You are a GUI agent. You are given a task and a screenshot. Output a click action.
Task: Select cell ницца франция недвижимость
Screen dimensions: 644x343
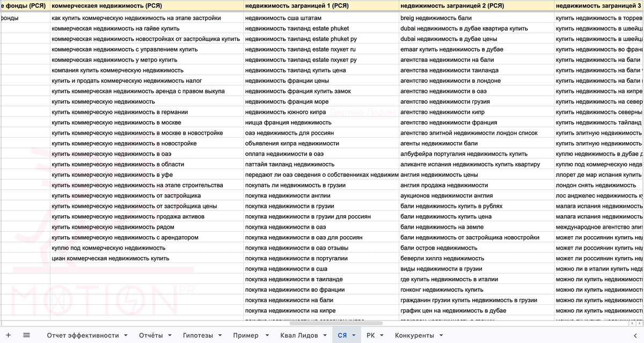(321, 122)
